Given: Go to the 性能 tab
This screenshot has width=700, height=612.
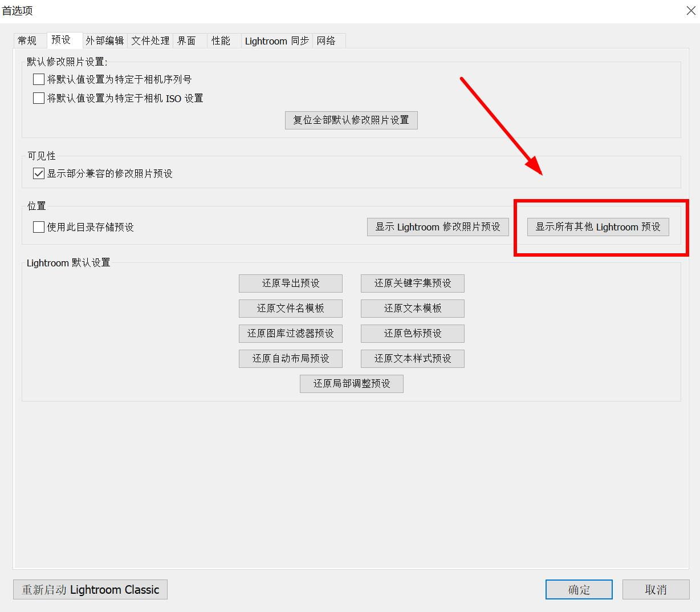Looking at the screenshot, I should (221, 40).
